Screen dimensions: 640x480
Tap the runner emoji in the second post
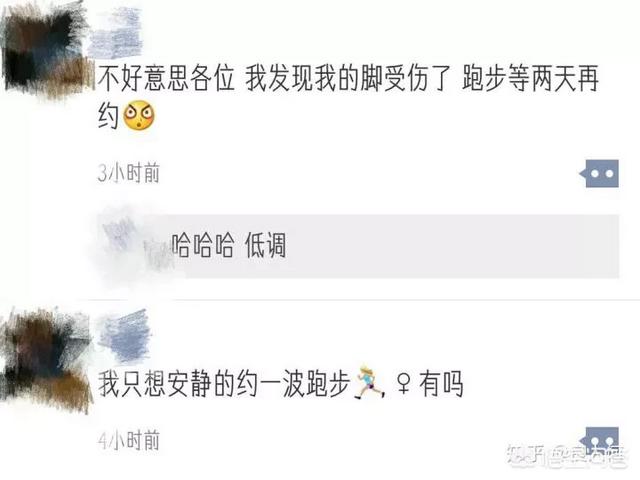point(369,382)
